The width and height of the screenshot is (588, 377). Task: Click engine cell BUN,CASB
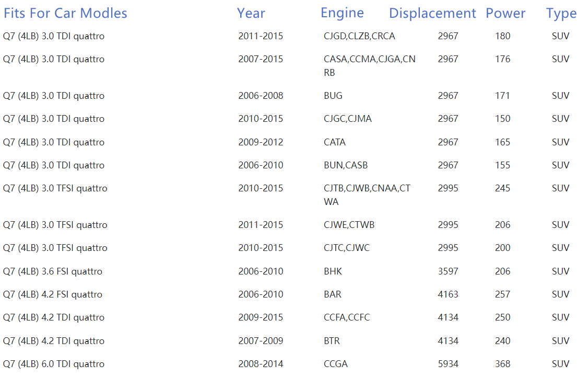pos(346,165)
